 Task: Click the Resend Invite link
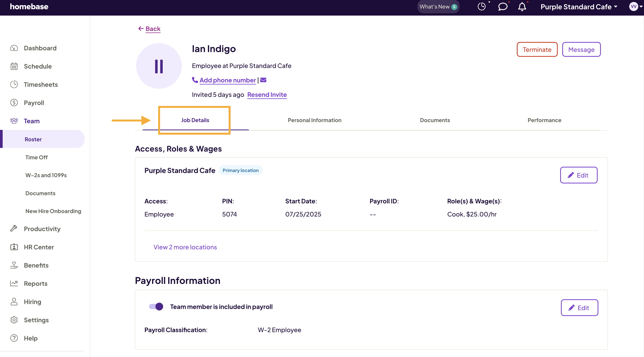point(267,95)
